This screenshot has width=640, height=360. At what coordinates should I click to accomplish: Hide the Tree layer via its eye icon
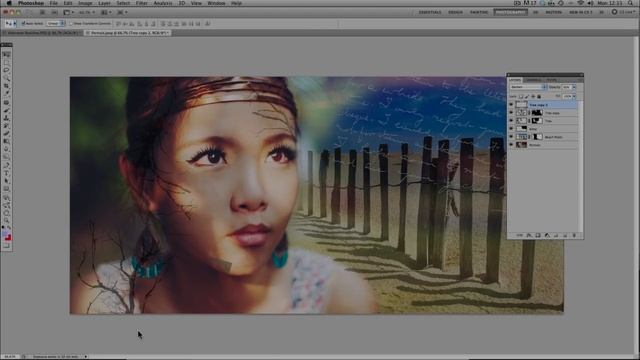(511, 121)
